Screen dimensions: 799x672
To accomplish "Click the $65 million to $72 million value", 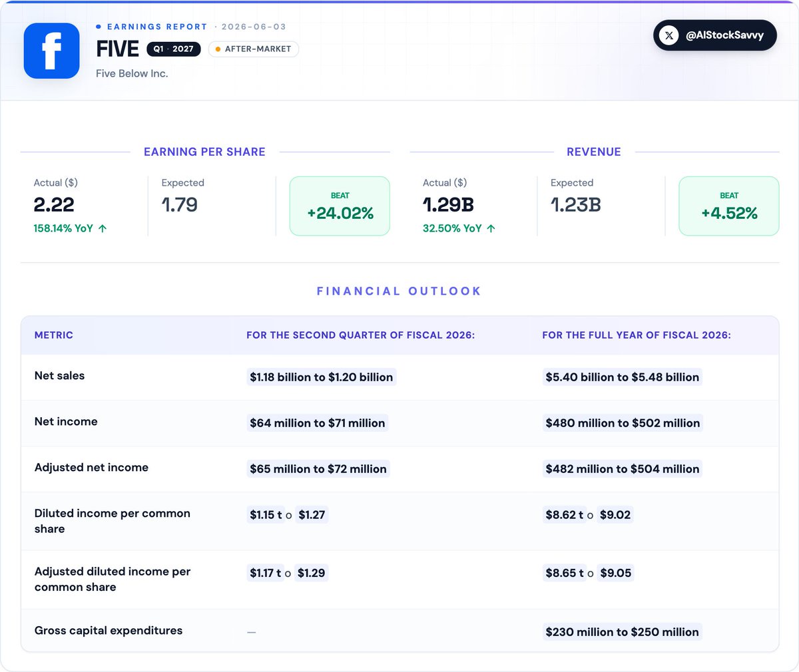I will click(x=318, y=469).
